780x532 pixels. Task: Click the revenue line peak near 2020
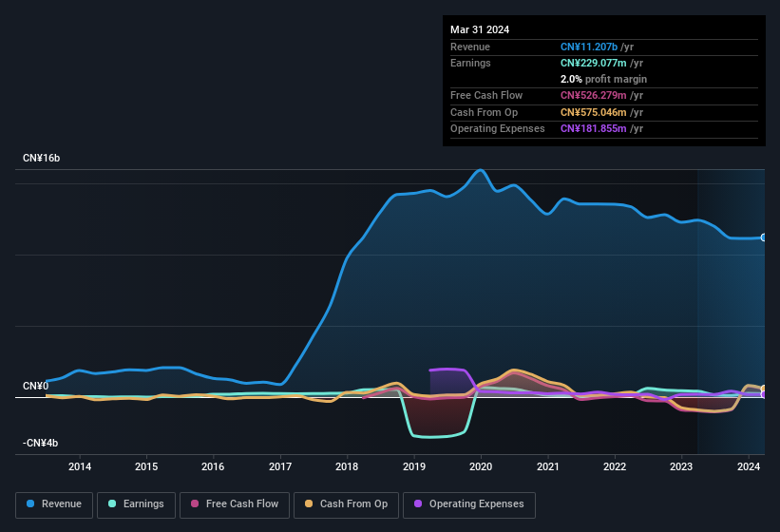click(480, 170)
